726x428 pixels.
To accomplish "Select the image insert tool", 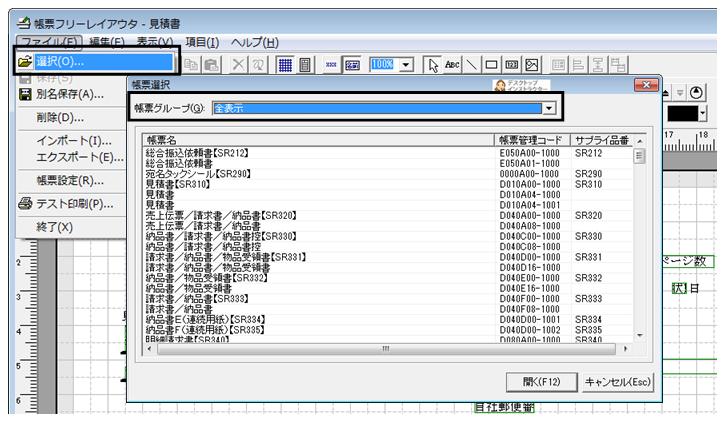I will 532,65.
